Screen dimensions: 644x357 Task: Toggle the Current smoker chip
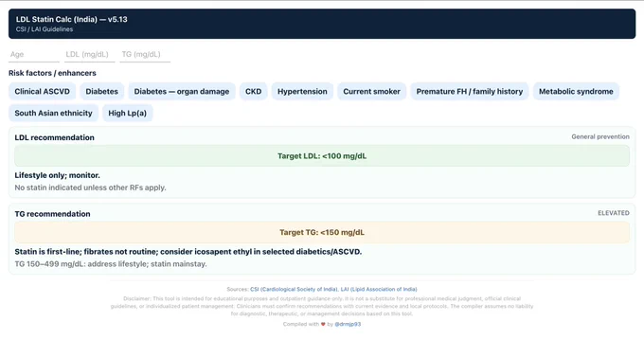[371, 92]
